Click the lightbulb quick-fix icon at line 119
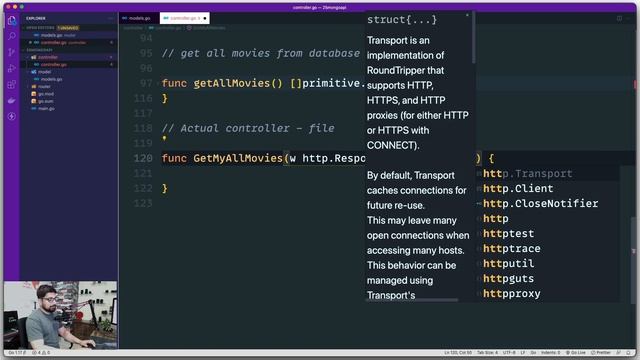This screenshot has height=360, width=640. pos(164,138)
